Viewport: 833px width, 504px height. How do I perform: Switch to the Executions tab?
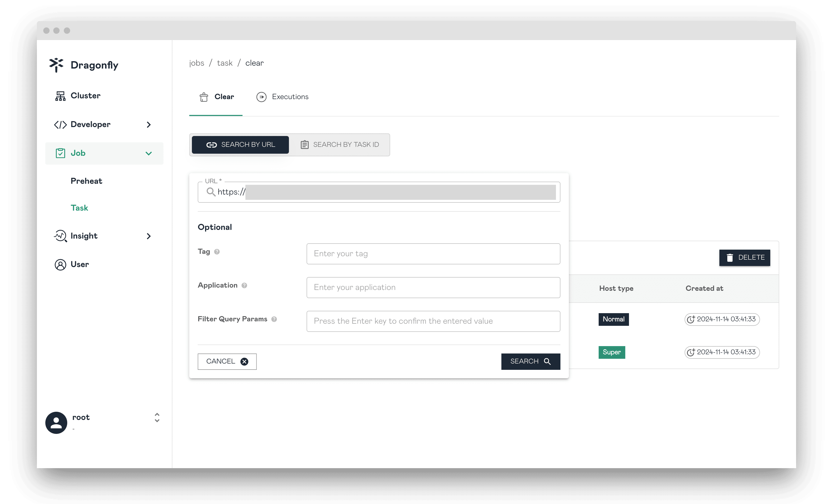[x=282, y=97]
